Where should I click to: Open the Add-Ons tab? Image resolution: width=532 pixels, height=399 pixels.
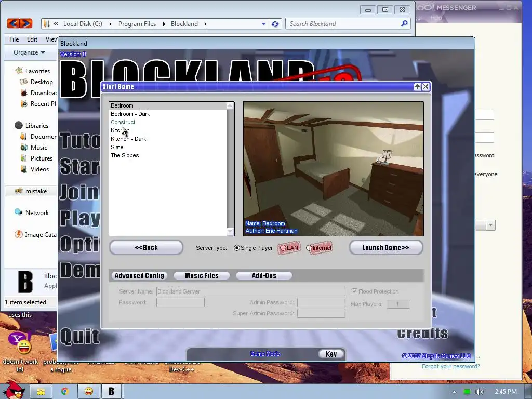point(264,276)
